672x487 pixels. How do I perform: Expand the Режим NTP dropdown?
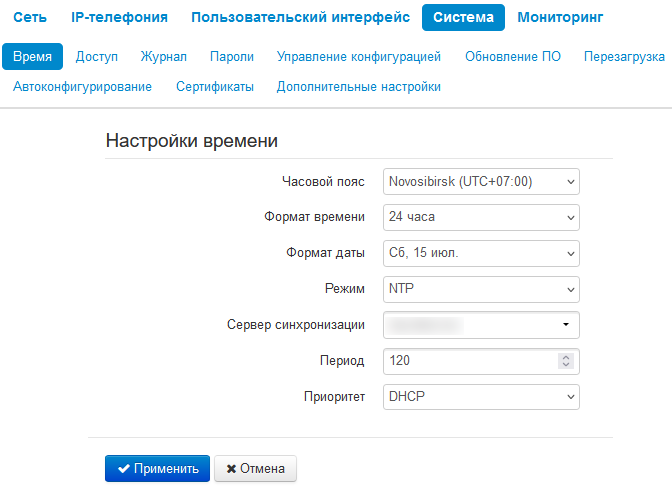pos(481,289)
